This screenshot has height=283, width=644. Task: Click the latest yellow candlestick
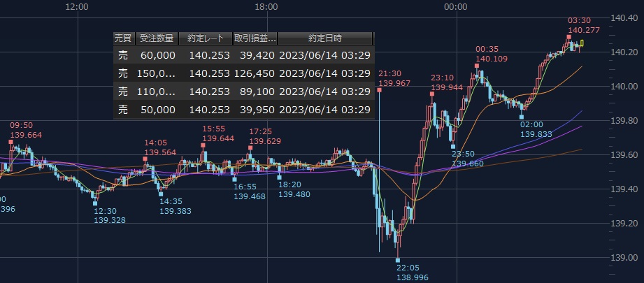tap(582, 44)
